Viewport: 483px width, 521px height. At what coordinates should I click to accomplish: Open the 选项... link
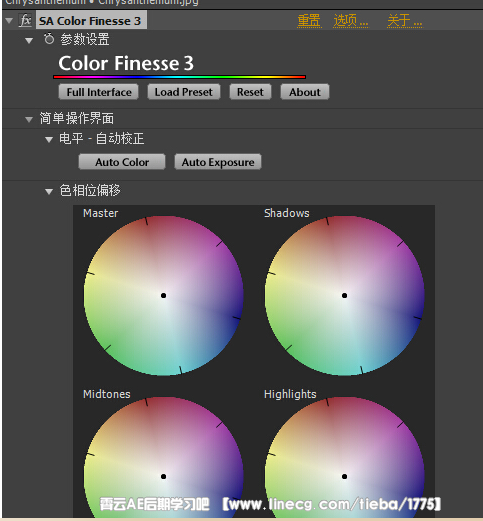click(x=351, y=21)
